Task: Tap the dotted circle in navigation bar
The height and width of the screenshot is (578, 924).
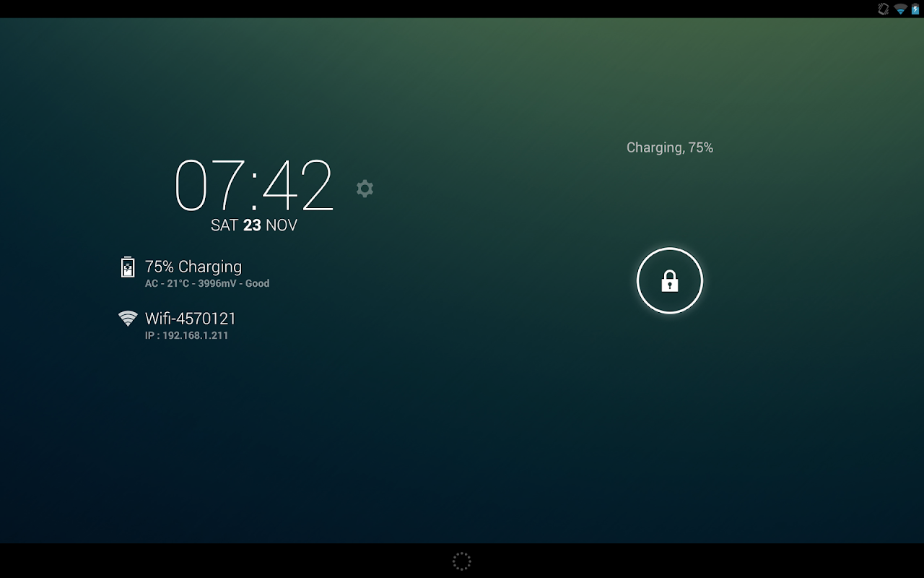Action: [462, 561]
